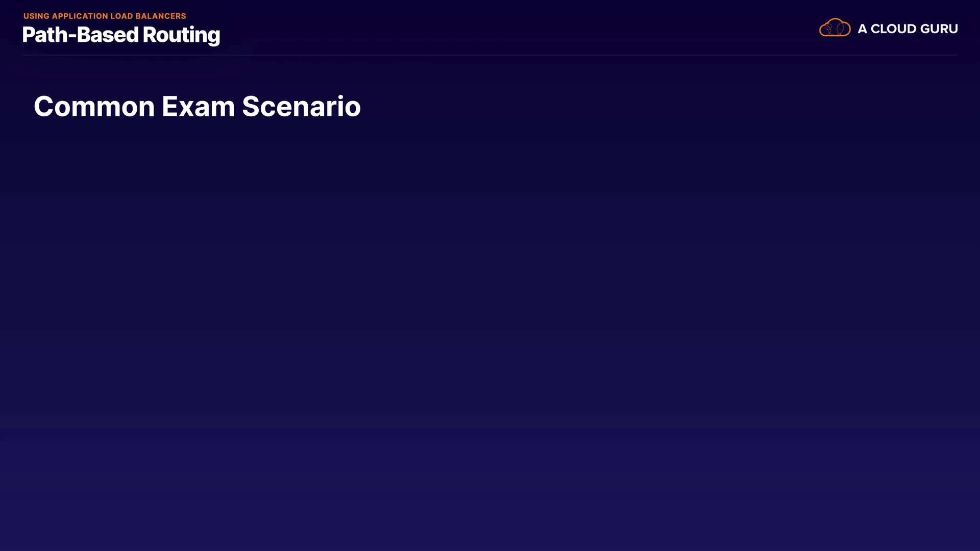980x551 pixels.
Task: Click the orange word LOAD
Action: (121, 16)
